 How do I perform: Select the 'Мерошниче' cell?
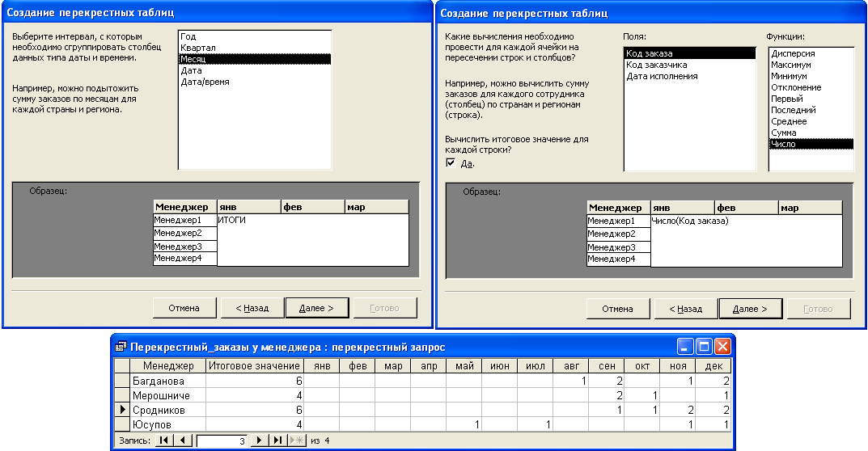click(x=167, y=395)
